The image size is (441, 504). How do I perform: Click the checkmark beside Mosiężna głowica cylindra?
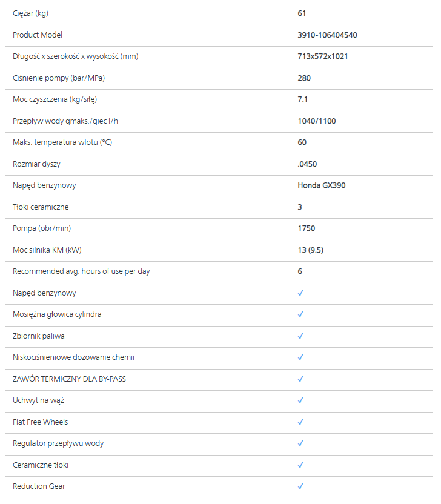300,314
